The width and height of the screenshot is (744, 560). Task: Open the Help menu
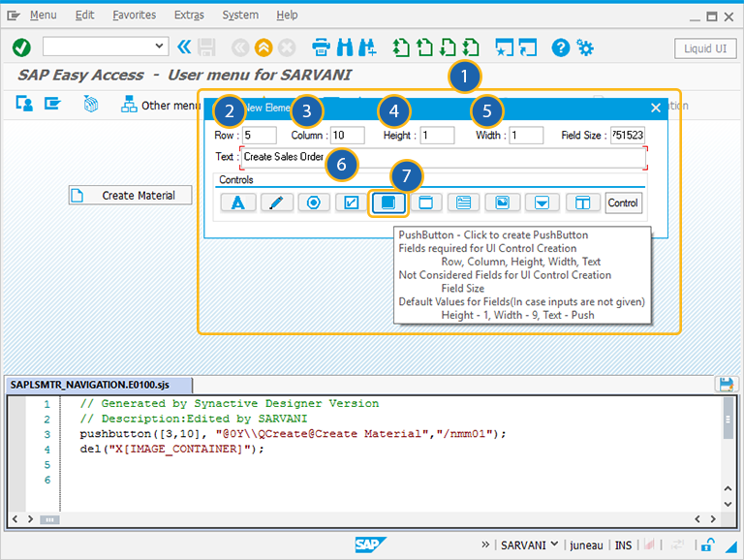pos(287,16)
